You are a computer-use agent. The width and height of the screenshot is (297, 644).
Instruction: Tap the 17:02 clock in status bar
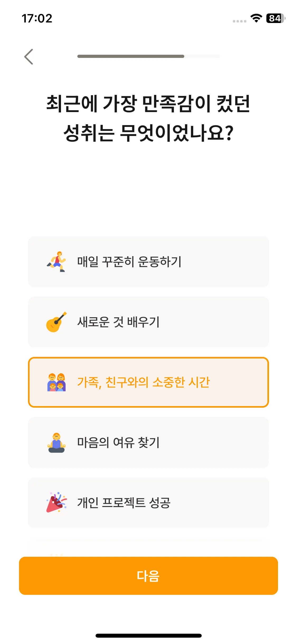(x=37, y=19)
